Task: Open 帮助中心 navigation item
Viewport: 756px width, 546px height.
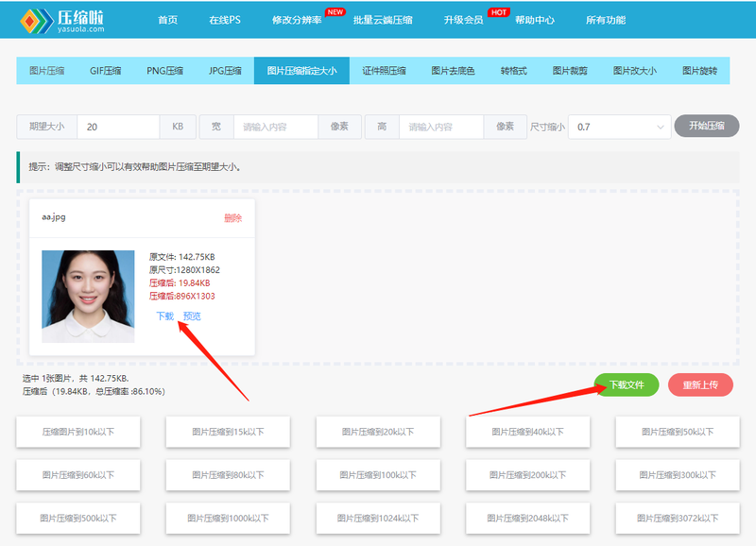Action: click(x=535, y=20)
